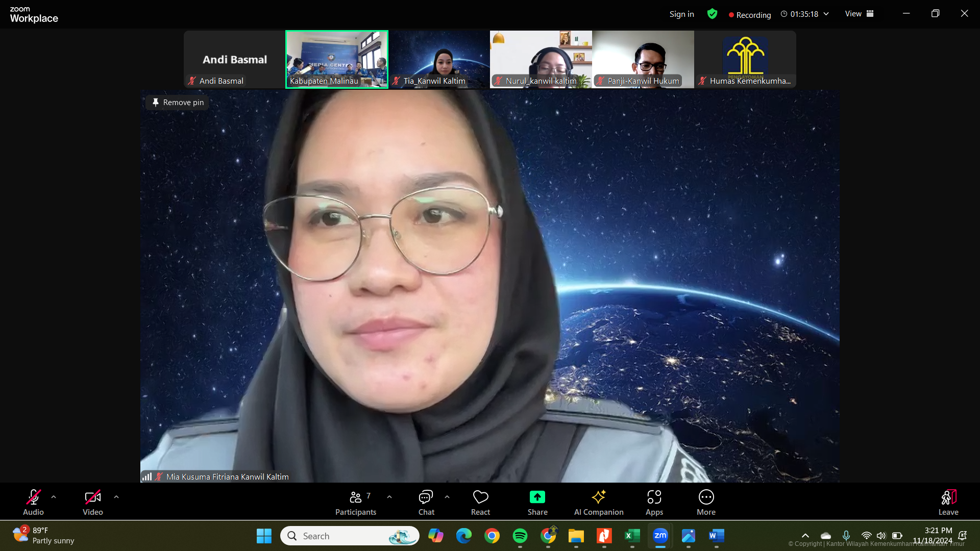980x551 pixels.
Task: Click Remove pin on the main video
Action: click(178, 103)
